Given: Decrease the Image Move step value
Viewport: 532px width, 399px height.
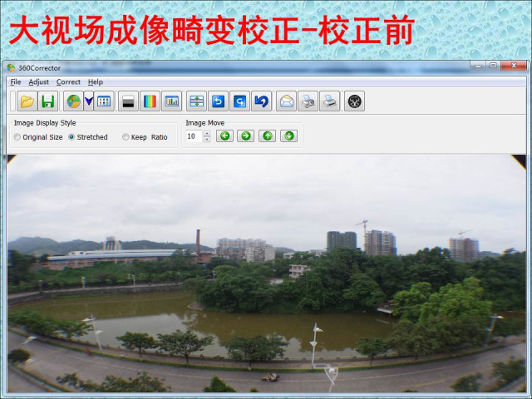Looking at the screenshot, I should tap(207, 140).
